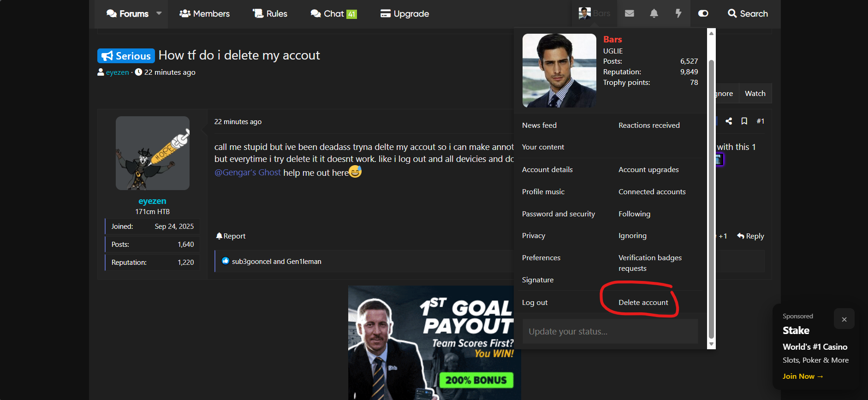Click Bars profile picture thumbnail
Viewport: 868px width, 400px height.
point(584,13)
